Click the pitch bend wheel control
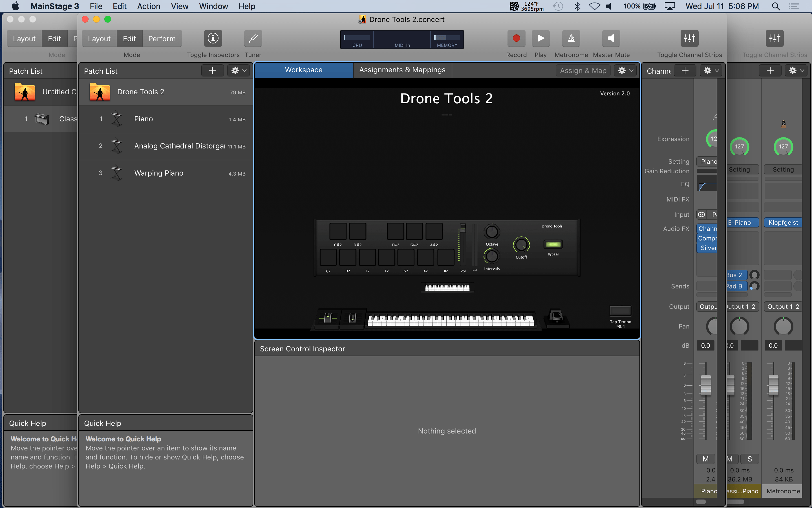Viewport: 812px width, 508px height. (328, 317)
